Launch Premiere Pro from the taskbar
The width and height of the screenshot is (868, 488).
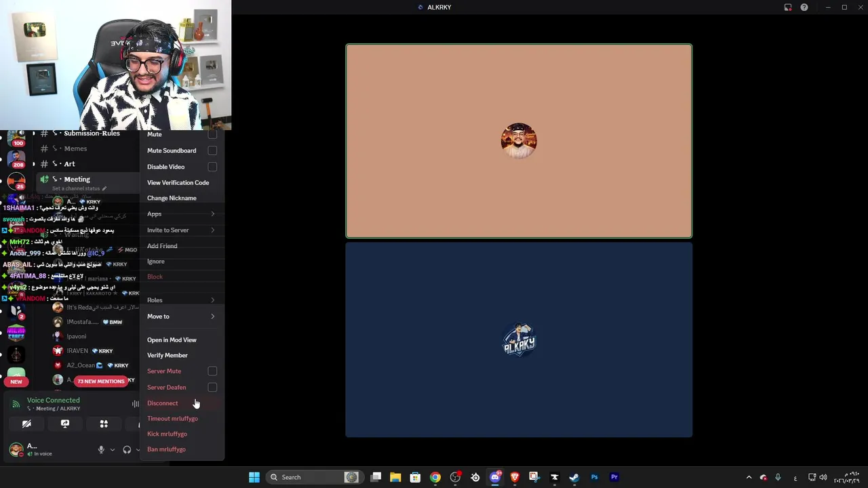click(x=614, y=477)
